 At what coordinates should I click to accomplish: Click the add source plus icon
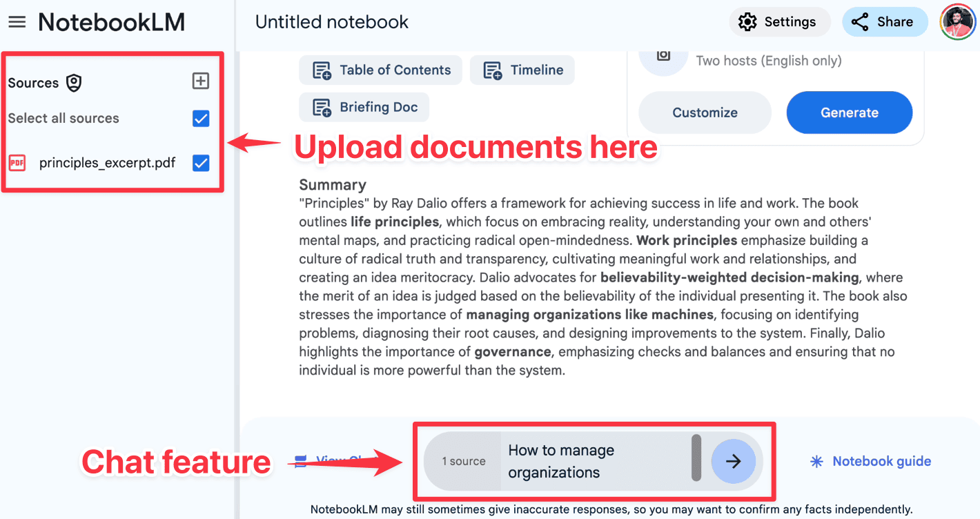point(200,81)
